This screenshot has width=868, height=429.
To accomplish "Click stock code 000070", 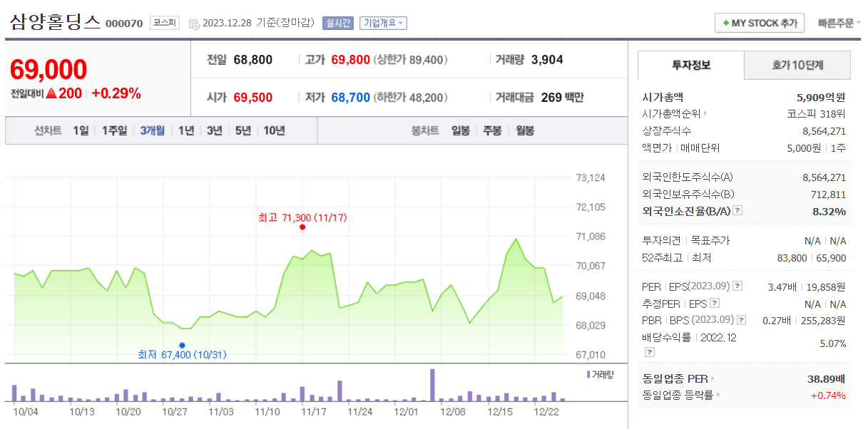I will point(124,24).
